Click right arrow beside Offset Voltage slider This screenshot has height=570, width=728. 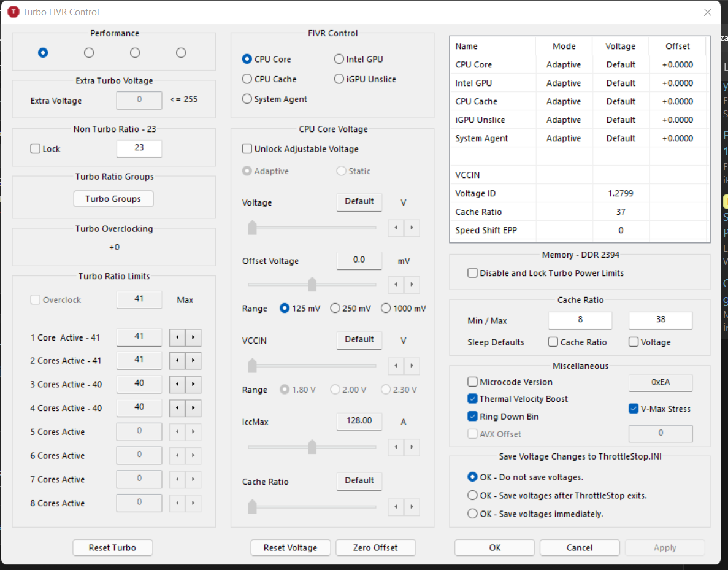(x=412, y=284)
